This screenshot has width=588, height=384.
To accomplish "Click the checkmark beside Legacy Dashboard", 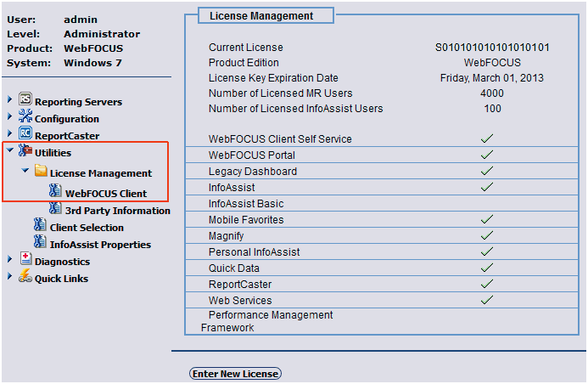I will tap(487, 171).
